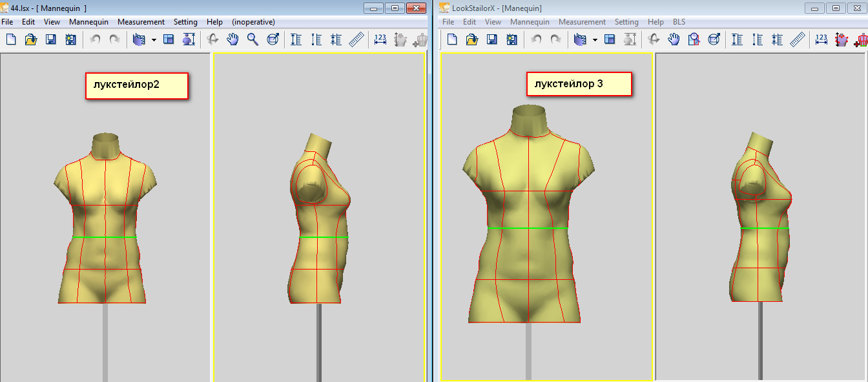
Task: Click front mannequin torso in LookStailorX window
Action: (528, 214)
